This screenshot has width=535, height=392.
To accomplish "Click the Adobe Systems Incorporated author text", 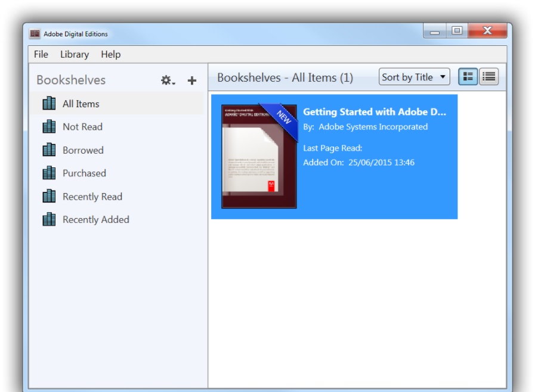I will [373, 127].
